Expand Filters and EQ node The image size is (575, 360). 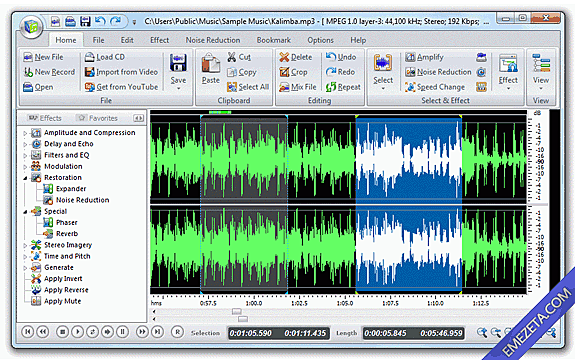25,155
